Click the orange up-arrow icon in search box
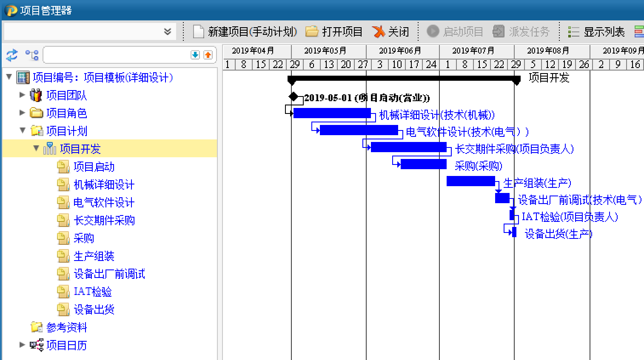Viewport: 644px width, 360px height. [x=208, y=55]
